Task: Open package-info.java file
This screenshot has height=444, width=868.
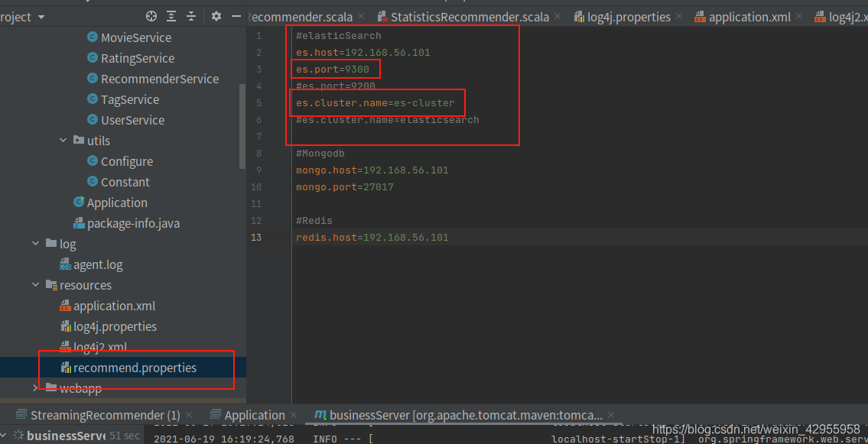Action: 133,223
